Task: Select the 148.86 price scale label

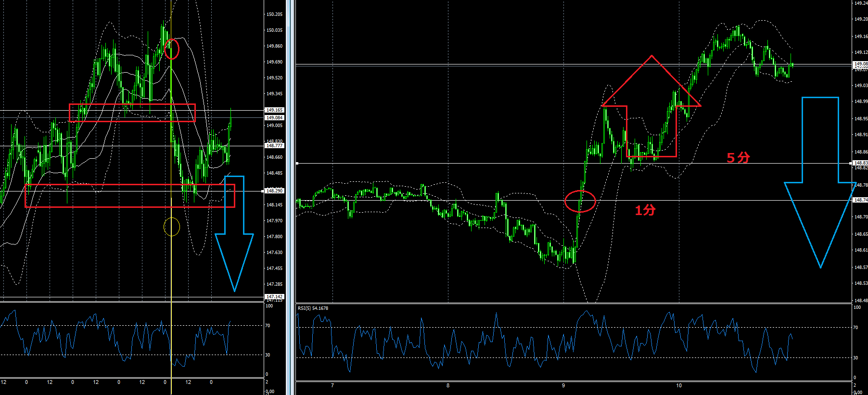Action: (861, 152)
